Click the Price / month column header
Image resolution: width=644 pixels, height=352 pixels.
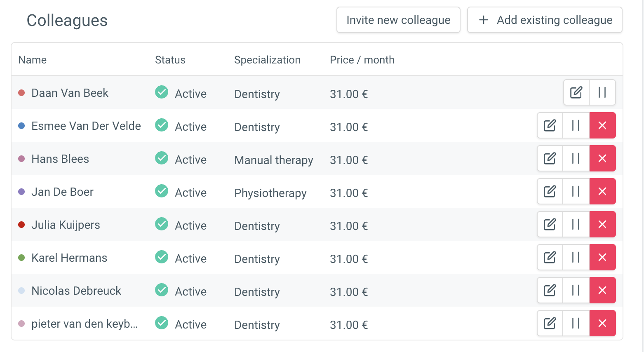pyautogui.click(x=362, y=60)
